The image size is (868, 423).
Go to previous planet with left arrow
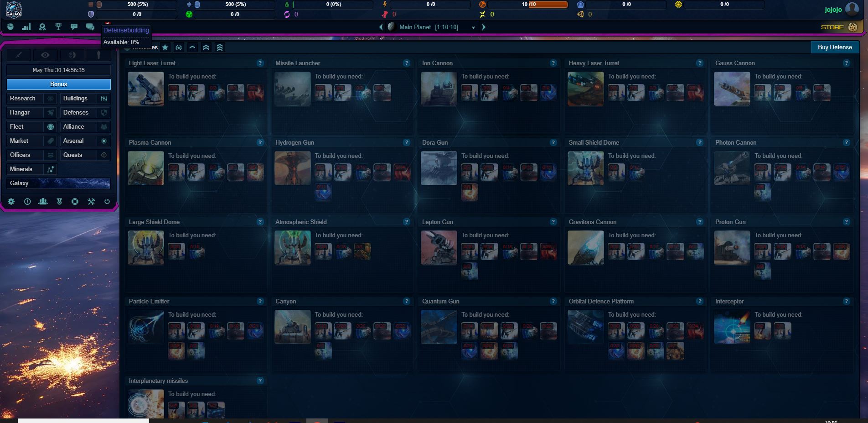click(x=381, y=27)
